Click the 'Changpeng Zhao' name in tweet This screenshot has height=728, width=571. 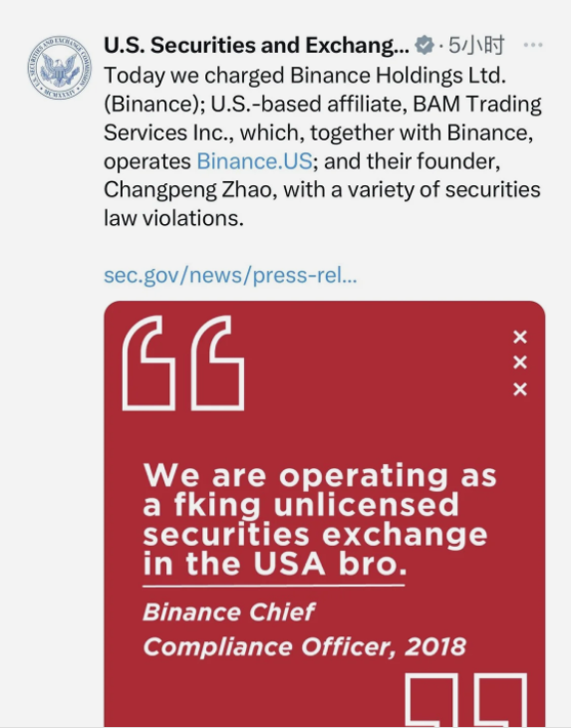click(x=187, y=190)
